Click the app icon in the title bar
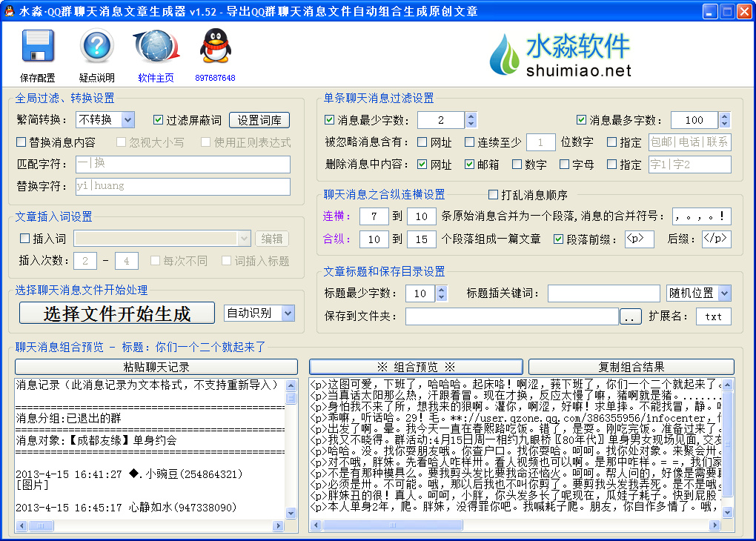Viewport: 756px width, 541px height. point(9,10)
